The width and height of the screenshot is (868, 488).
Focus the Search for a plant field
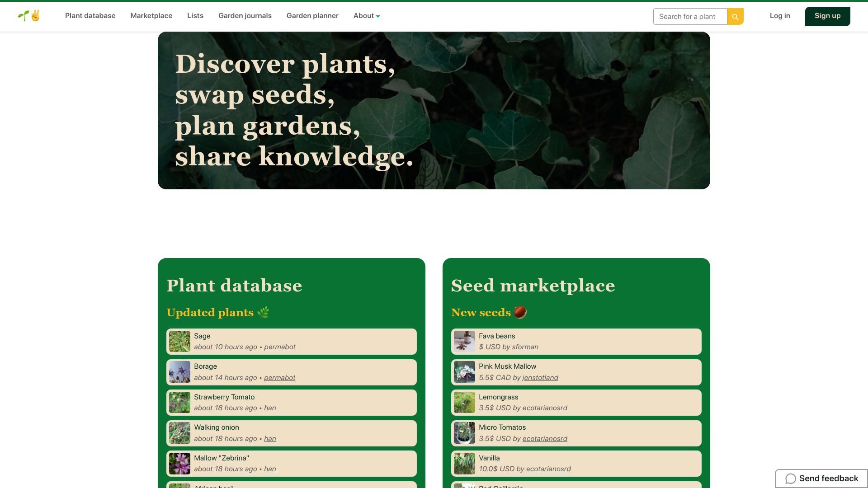(x=690, y=17)
